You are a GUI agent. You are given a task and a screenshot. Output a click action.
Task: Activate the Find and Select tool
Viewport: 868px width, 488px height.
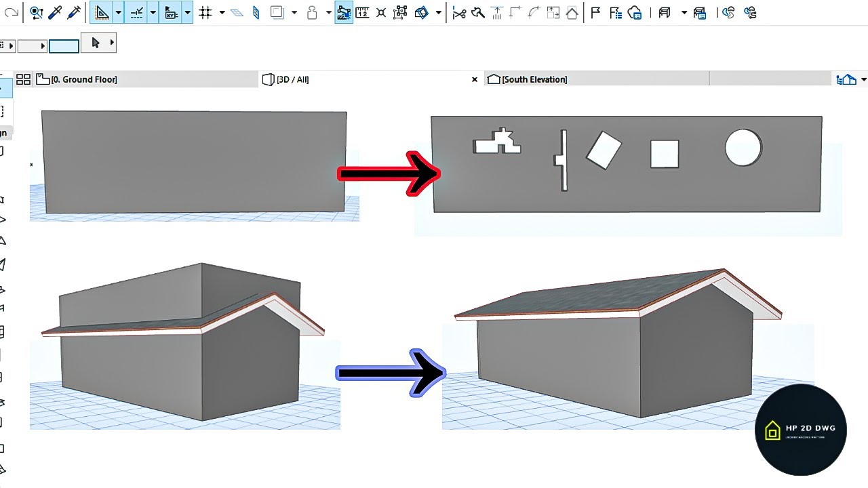[x=36, y=12]
